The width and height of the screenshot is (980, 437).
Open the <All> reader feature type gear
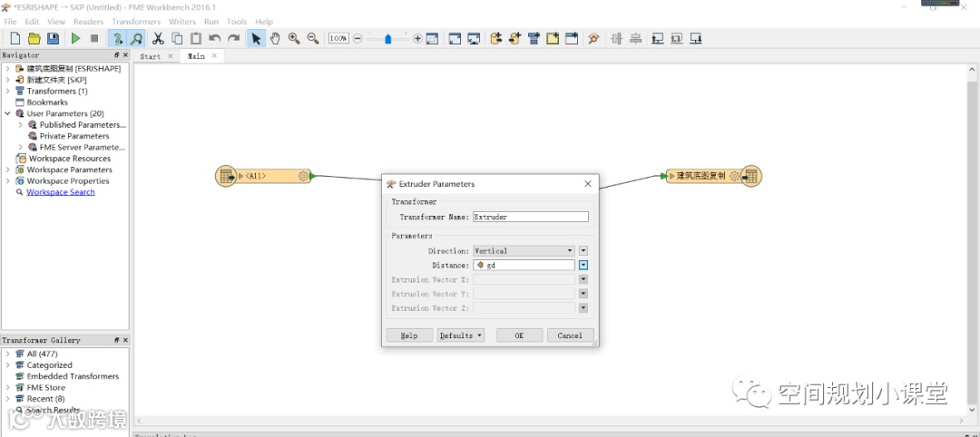click(x=303, y=176)
